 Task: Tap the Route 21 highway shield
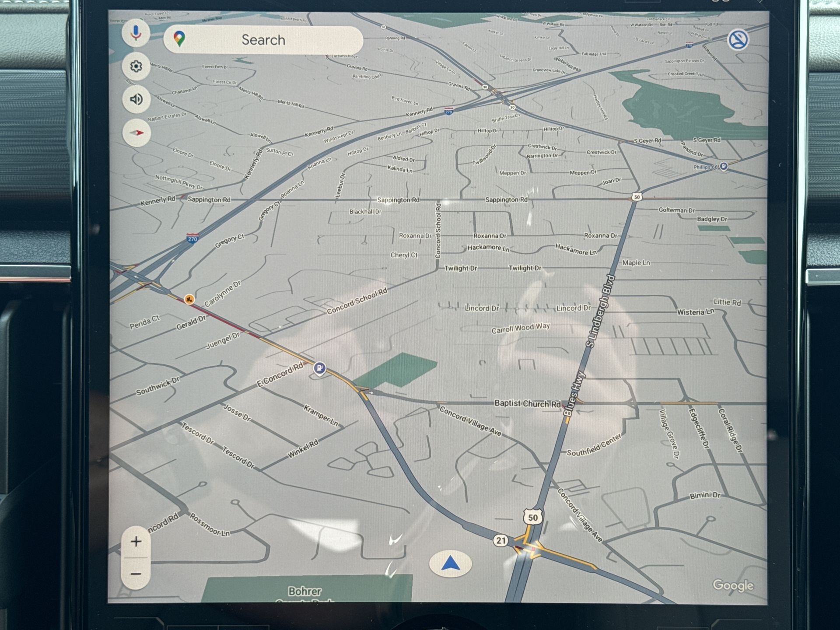(x=500, y=540)
